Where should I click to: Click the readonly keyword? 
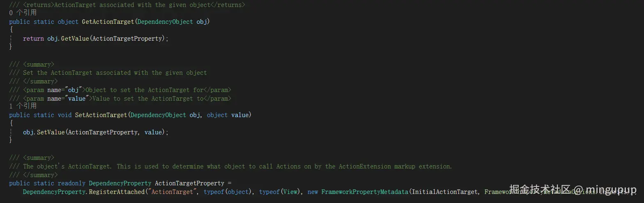71,183
